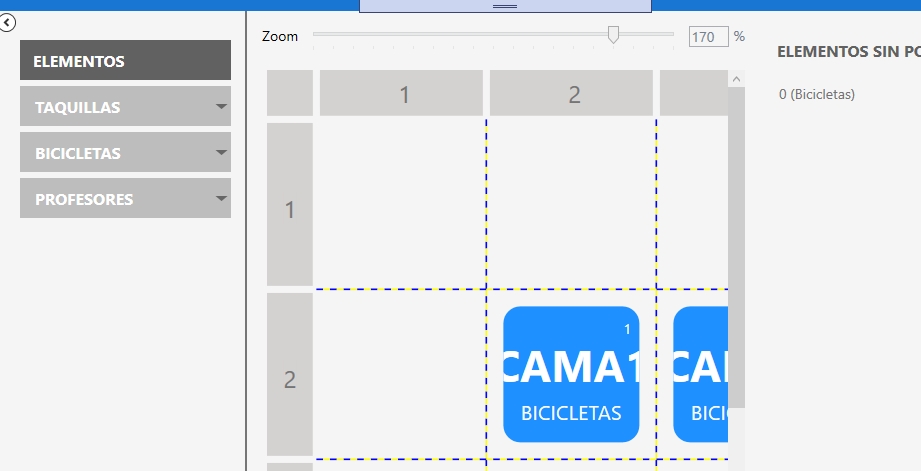This screenshot has height=471, width=921.
Task: Open the Elementos panel header
Action: click(125, 60)
